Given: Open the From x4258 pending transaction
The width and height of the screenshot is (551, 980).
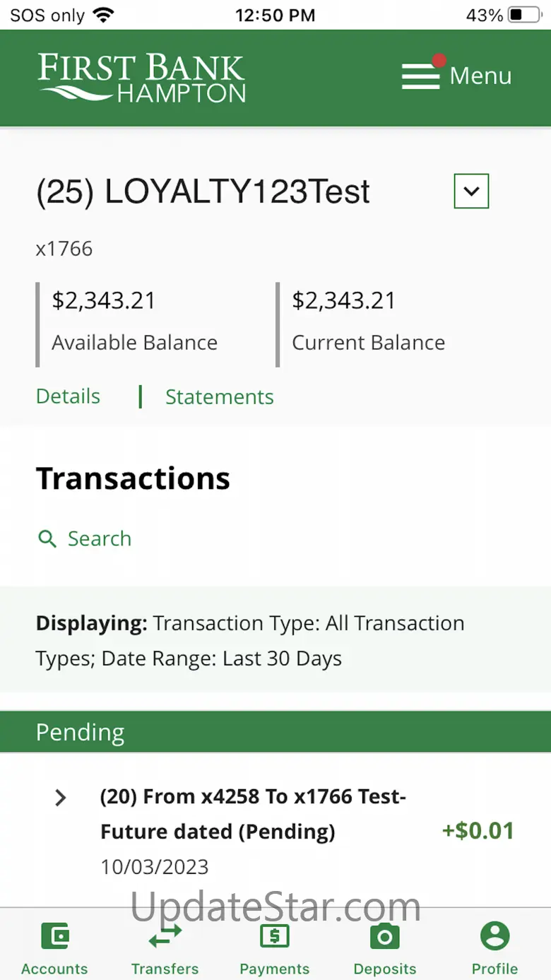Looking at the screenshot, I should [254, 814].
